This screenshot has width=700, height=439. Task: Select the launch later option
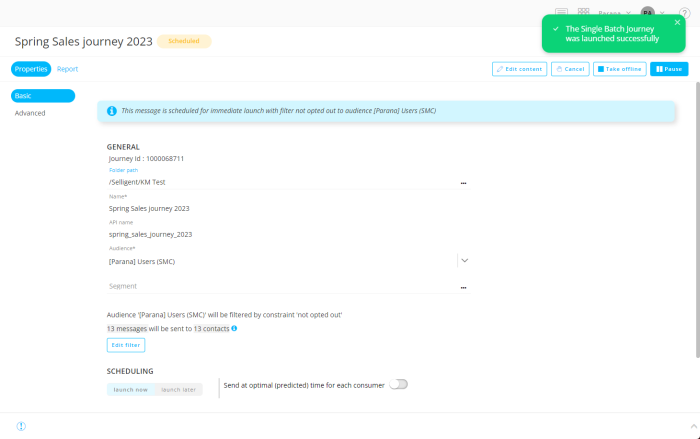[179, 389]
